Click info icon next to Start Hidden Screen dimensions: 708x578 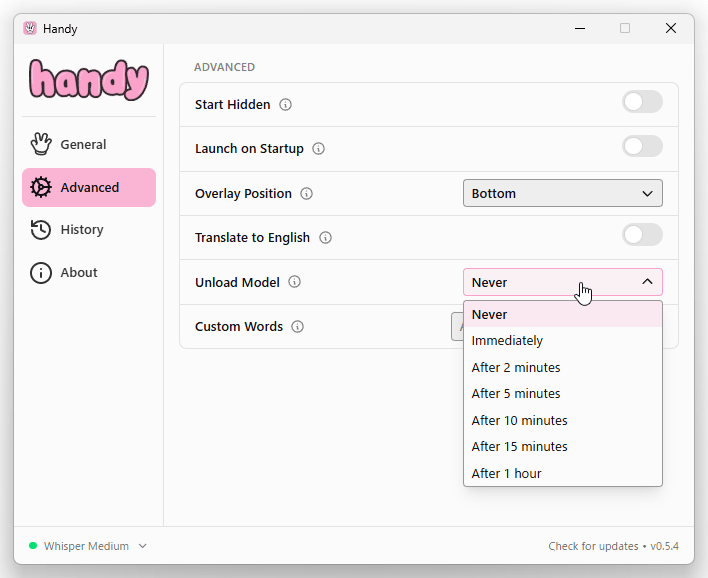tap(286, 105)
